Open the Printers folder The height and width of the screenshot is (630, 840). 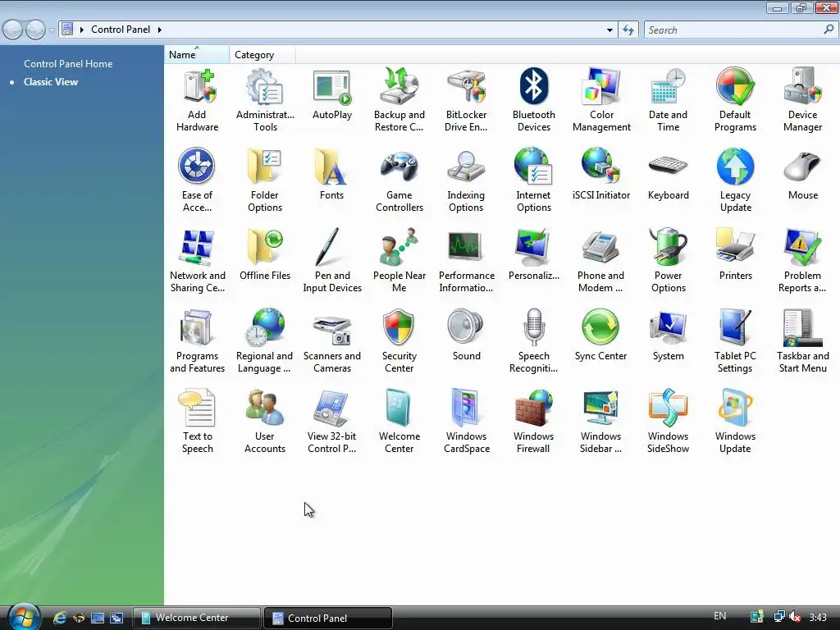[x=735, y=256]
